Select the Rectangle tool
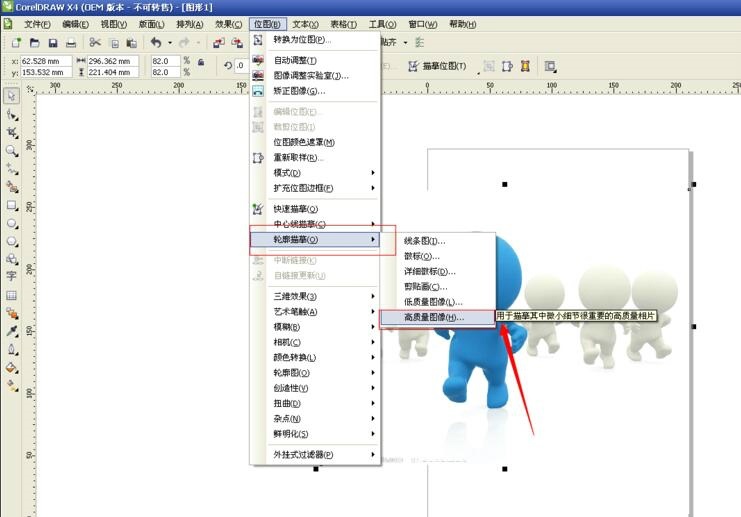The height and width of the screenshot is (517, 741). (11, 205)
